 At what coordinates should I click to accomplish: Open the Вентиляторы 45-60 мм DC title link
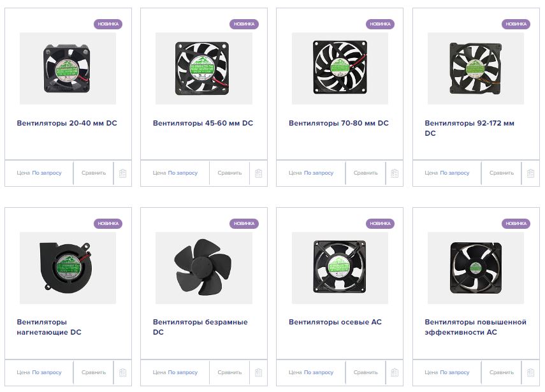point(203,123)
